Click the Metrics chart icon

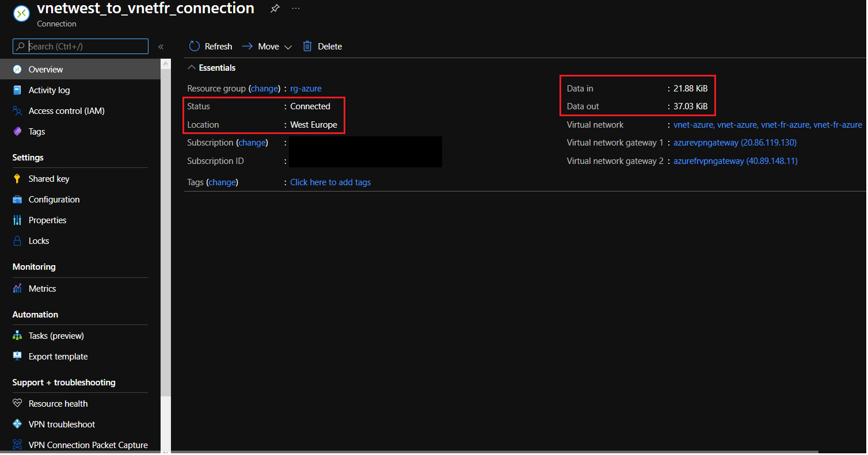coord(17,289)
